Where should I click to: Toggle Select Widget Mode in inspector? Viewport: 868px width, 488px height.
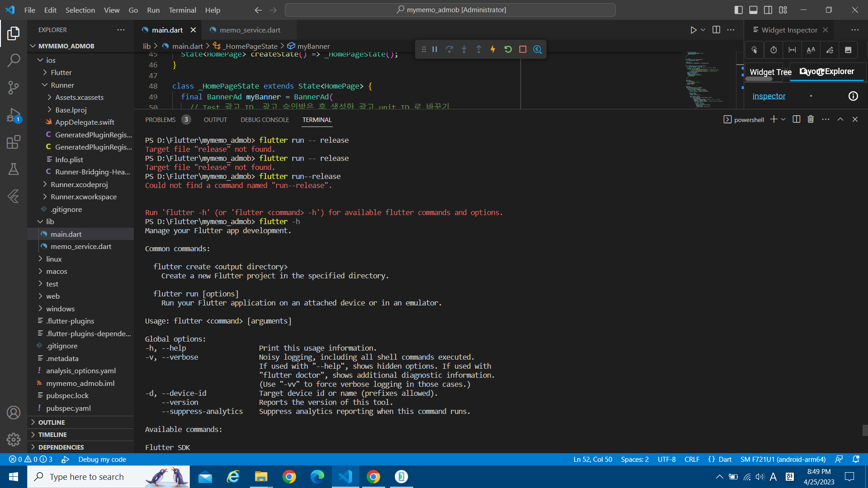(x=755, y=50)
